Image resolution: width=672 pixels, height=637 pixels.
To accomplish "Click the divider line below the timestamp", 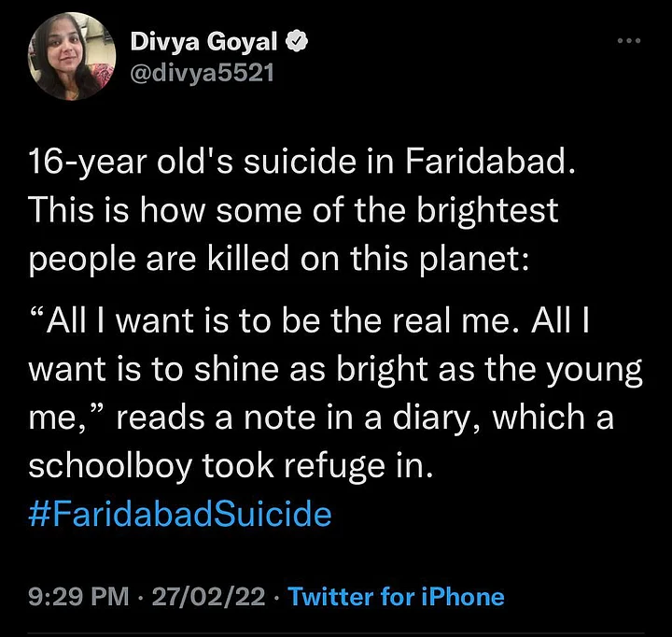I will [336, 634].
